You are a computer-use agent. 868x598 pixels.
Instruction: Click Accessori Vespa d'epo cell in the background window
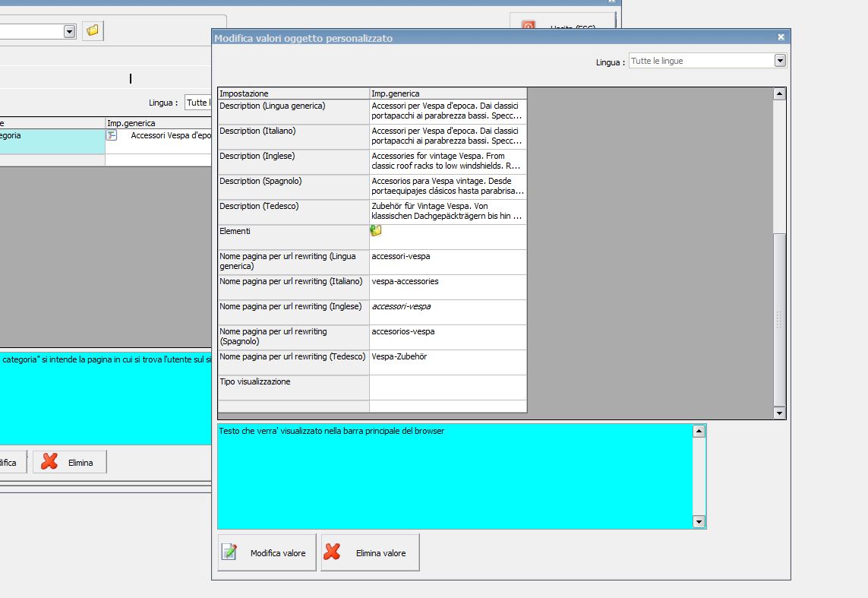point(158,141)
